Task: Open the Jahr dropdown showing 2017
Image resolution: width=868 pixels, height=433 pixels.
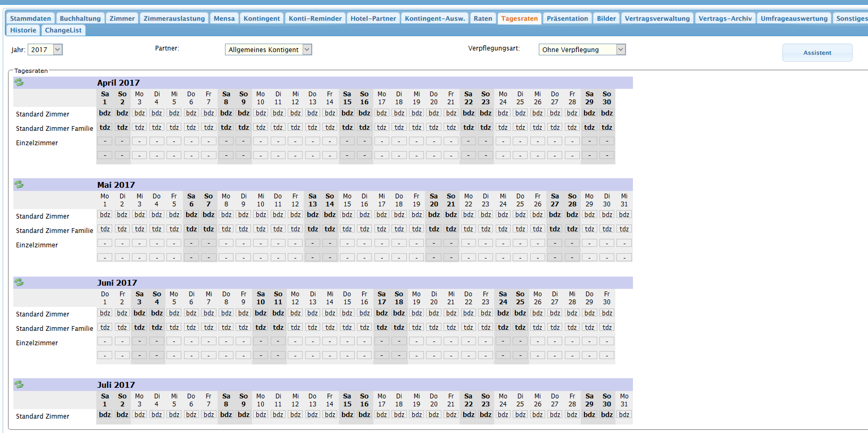Action: [58, 49]
